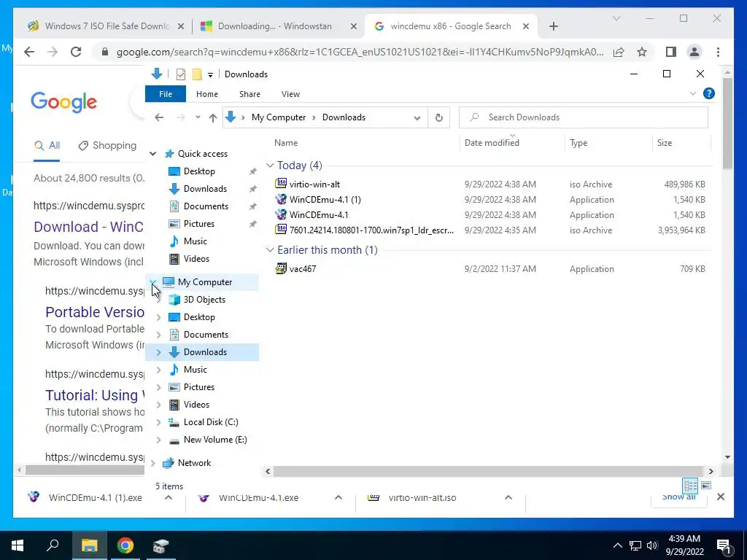Open virtio-win-alt.iso download options arrow
The height and width of the screenshot is (560, 747).
point(508,497)
